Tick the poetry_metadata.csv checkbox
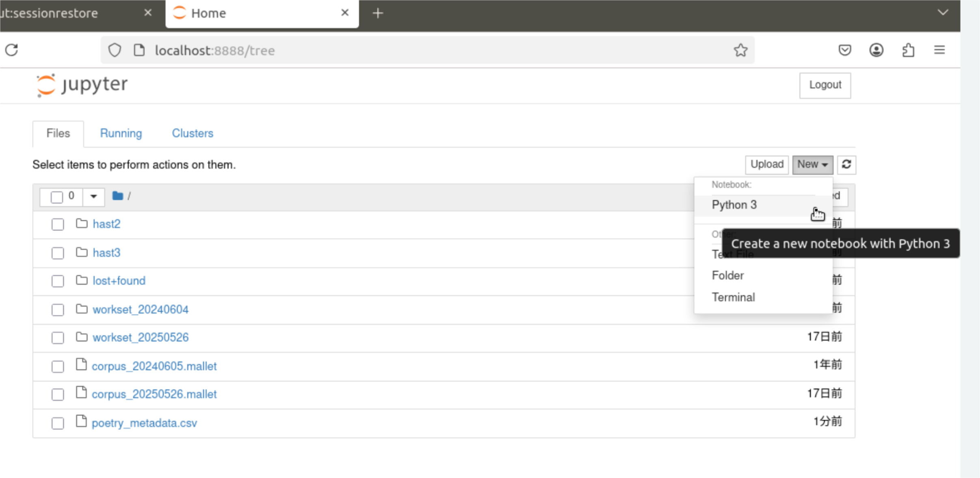 point(58,423)
